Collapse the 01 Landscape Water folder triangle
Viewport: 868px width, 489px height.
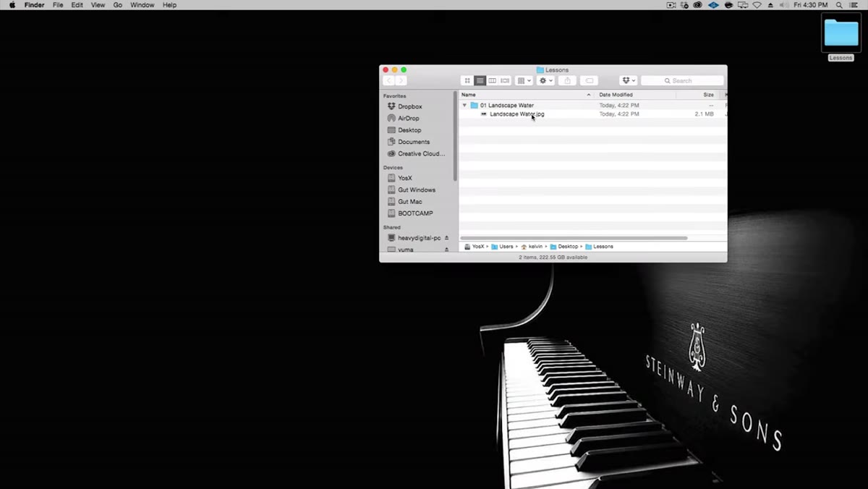click(464, 106)
